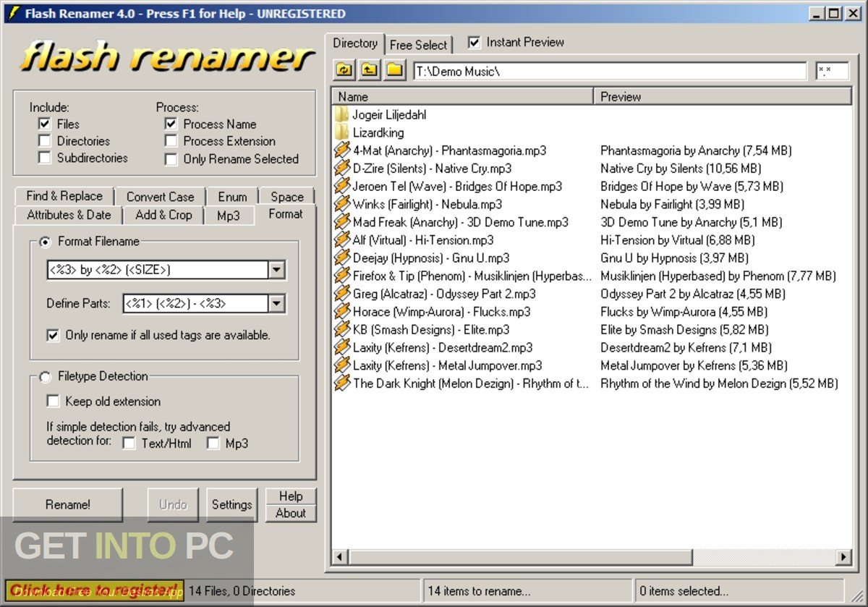Enable Text/Html advanced detection checkbox
Screen dimensions: 868x607
point(129,443)
